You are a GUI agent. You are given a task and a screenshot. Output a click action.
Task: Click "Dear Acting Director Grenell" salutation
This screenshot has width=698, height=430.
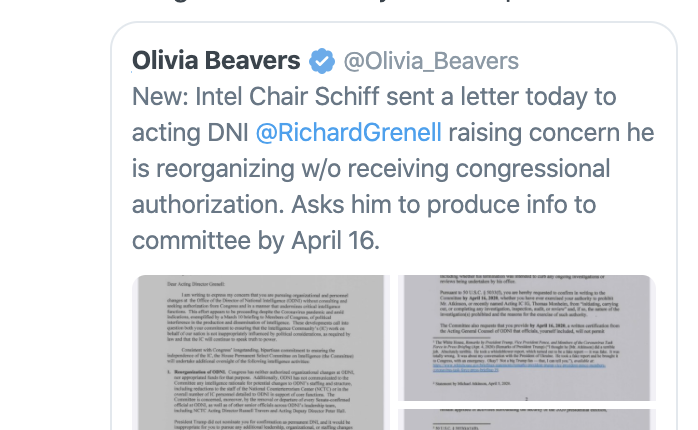(196, 284)
